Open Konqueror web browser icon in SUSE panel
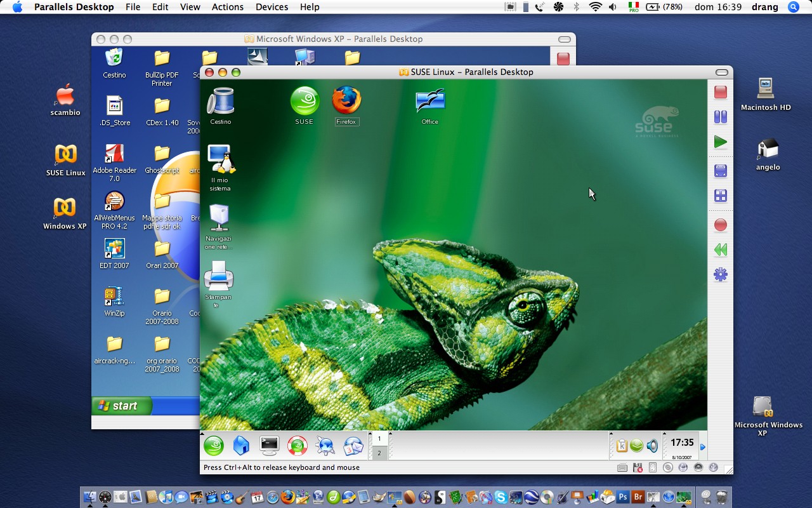This screenshot has height=508, width=812. point(325,446)
